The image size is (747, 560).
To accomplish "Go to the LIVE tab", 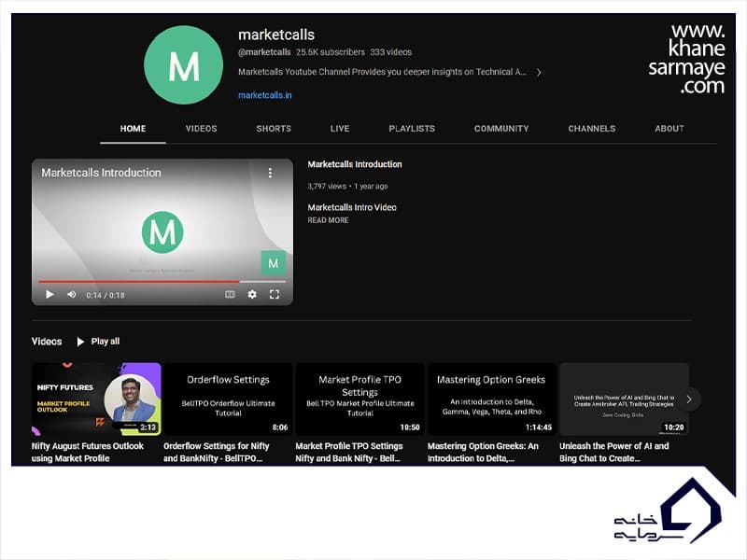I will coord(340,129).
